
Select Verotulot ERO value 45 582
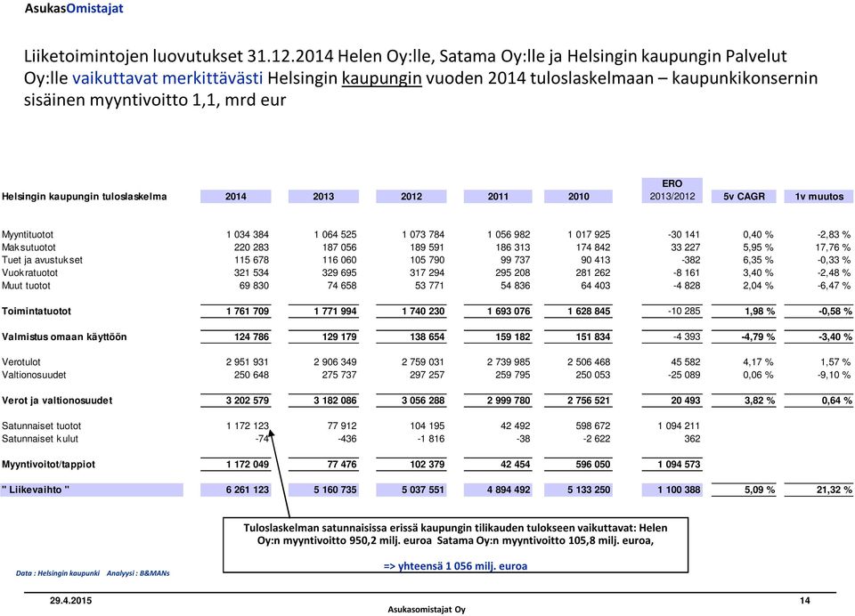[686, 362]
